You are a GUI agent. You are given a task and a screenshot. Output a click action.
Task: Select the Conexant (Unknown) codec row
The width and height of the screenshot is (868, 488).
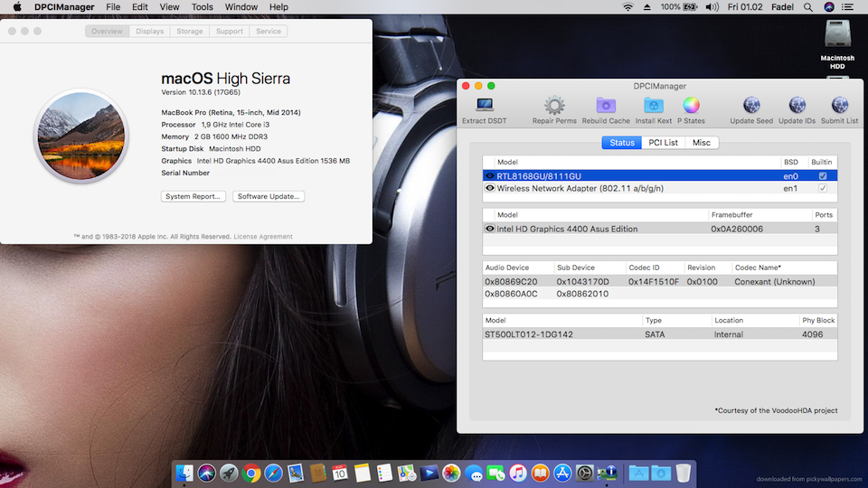[660, 282]
